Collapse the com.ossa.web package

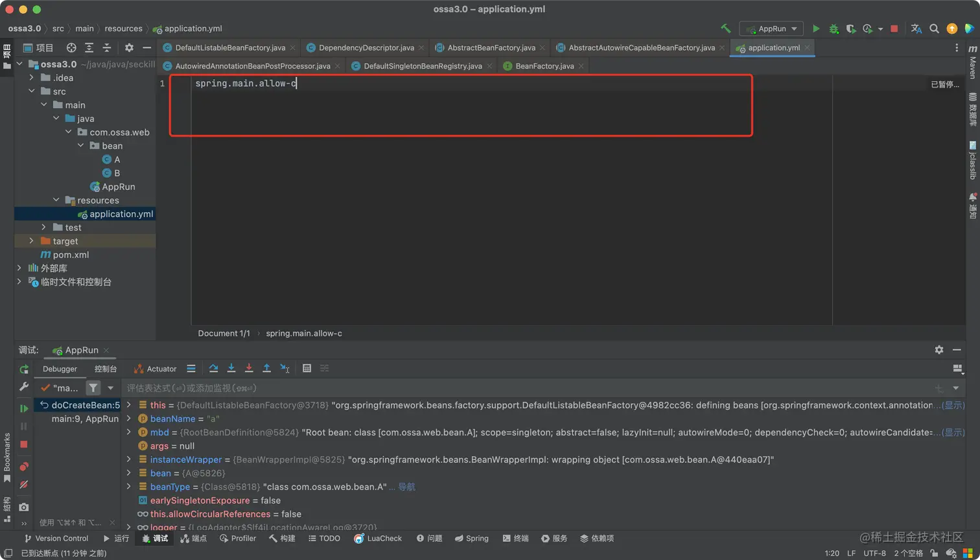68,132
